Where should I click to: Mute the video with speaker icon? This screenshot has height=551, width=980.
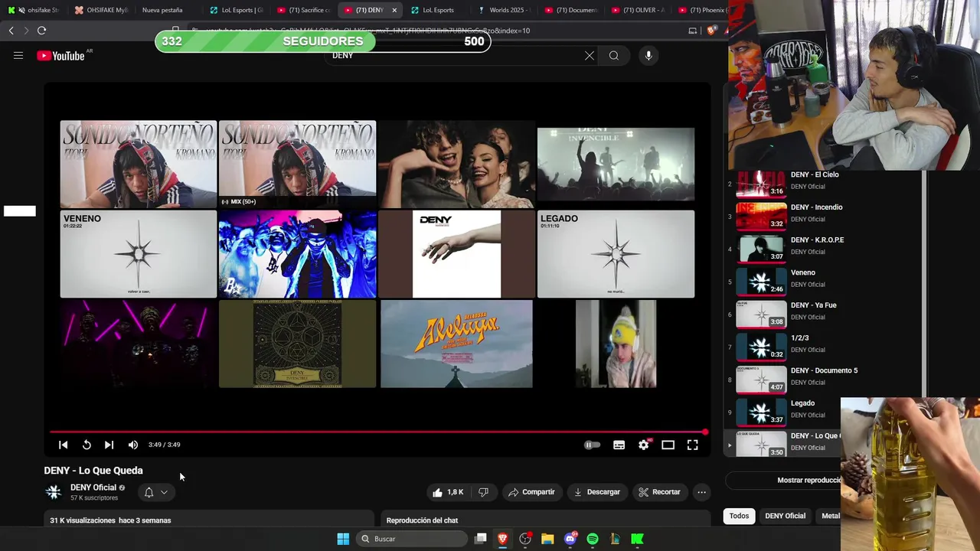[133, 445]
